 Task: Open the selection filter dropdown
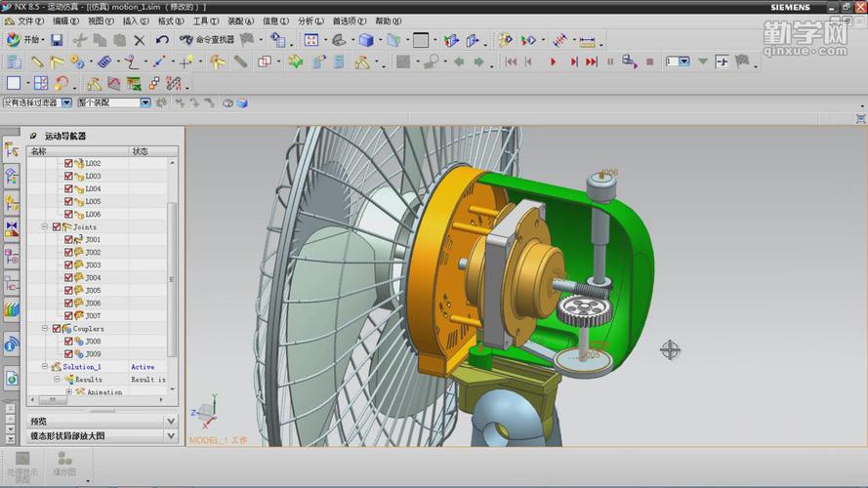pyautogui.click(x=67, y=102)
